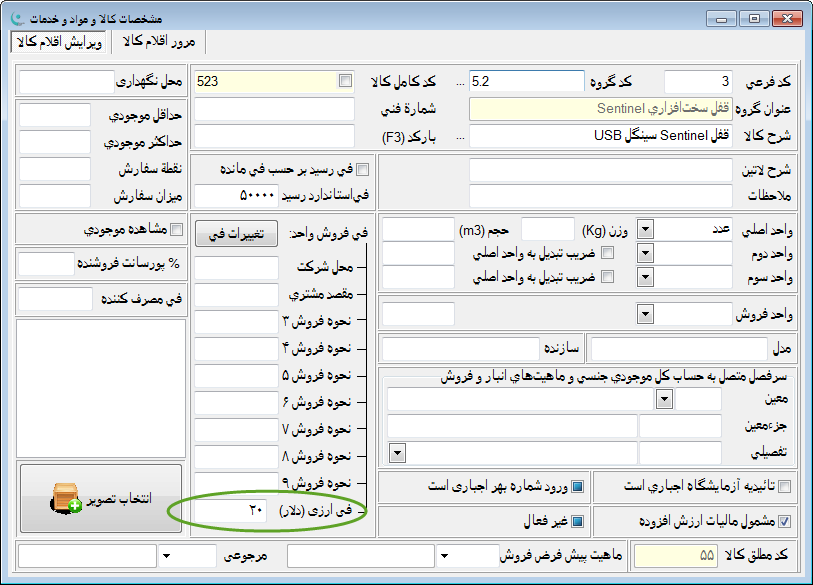Enable the في رسيد بر حسب في مانده checkbox
813x585 pixels.
362,169
